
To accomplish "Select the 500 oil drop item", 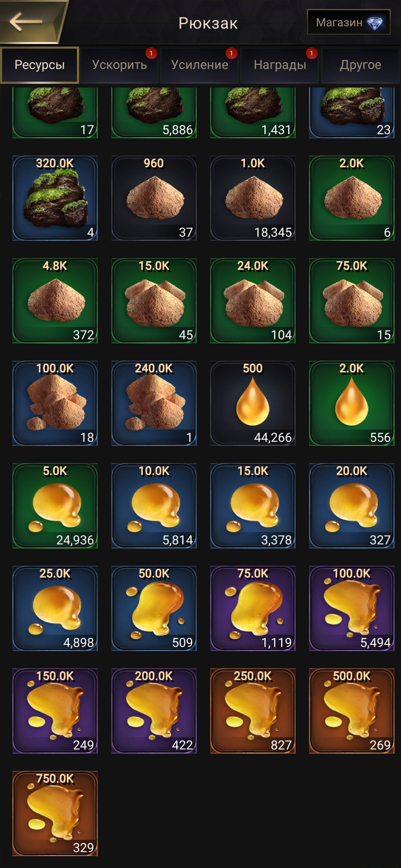I will (252, 403).
